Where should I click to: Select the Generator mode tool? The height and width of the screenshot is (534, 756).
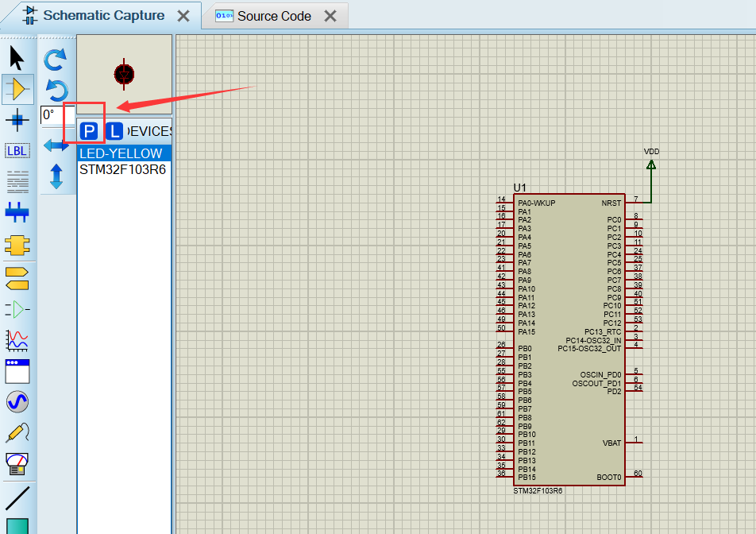17,401
